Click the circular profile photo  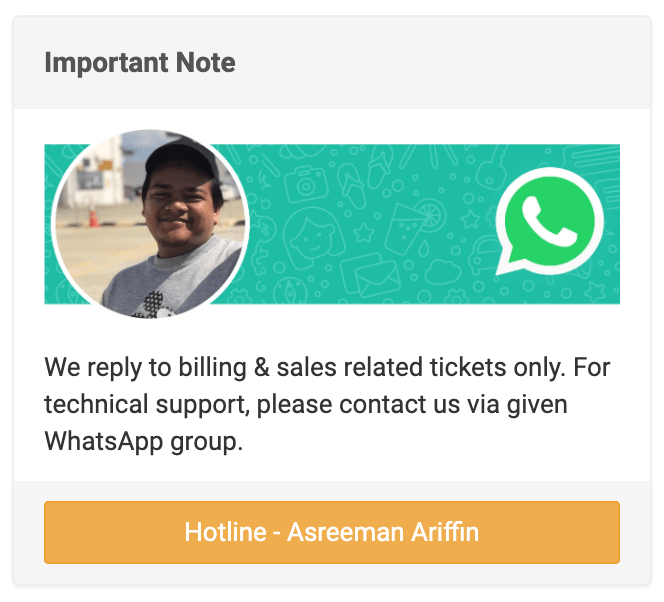(150, 225)
